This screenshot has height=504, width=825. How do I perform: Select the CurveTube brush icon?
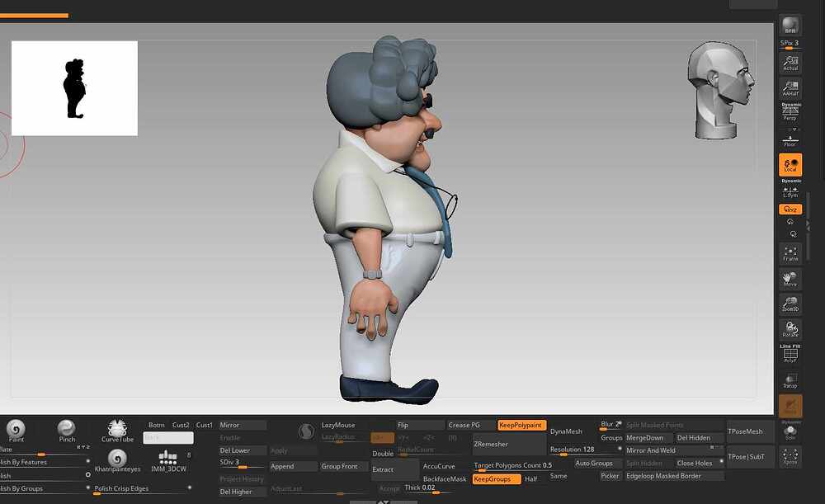click(117, 431)
